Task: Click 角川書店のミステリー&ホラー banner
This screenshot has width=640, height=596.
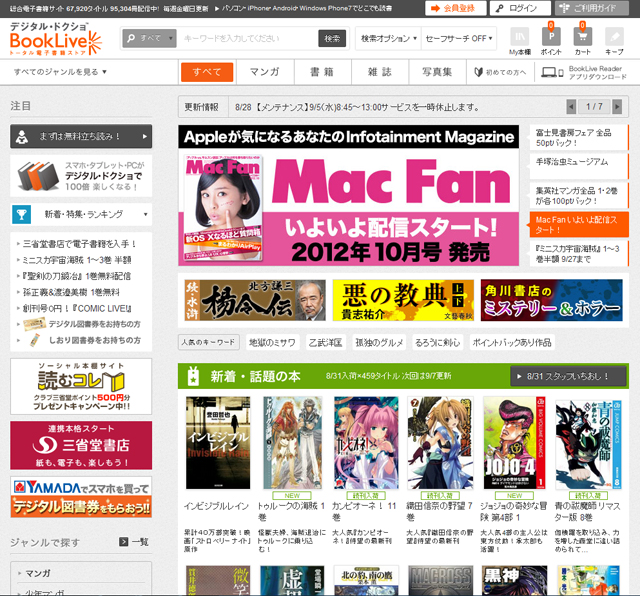Action: [551, 300]
